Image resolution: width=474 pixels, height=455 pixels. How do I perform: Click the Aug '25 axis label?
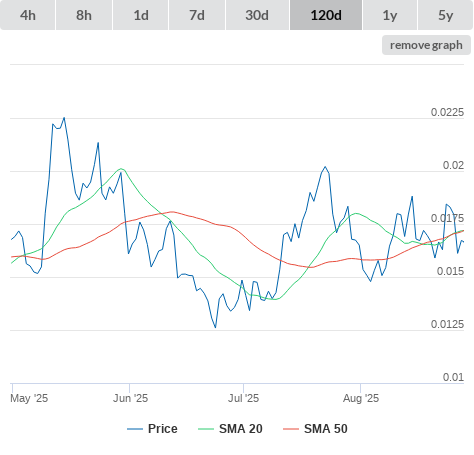pyautogui.click(x=361, y=398)
